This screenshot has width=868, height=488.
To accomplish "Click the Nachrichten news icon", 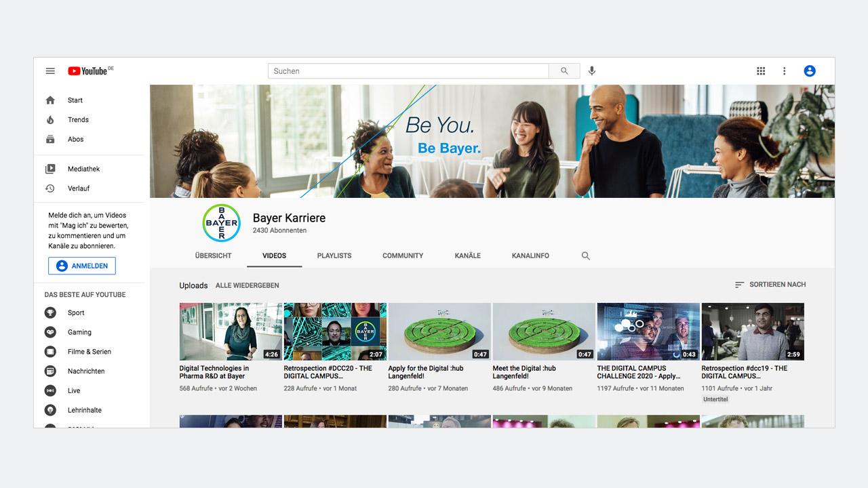I will pyautogui.click(x=50, y=371).
